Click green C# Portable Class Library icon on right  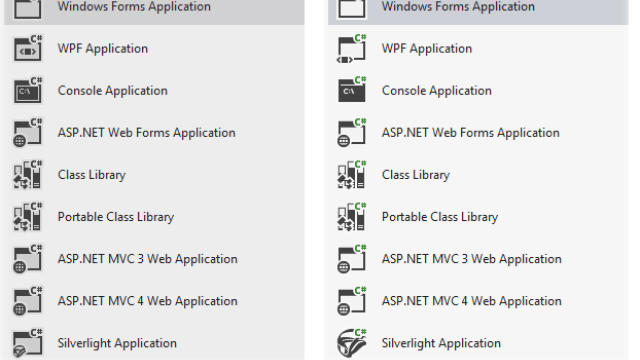pyautogui.click(x=351, y=216)
